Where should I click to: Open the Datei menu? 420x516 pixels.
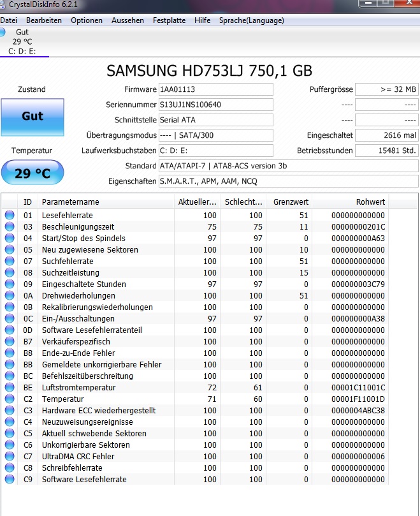pos(8,20)
